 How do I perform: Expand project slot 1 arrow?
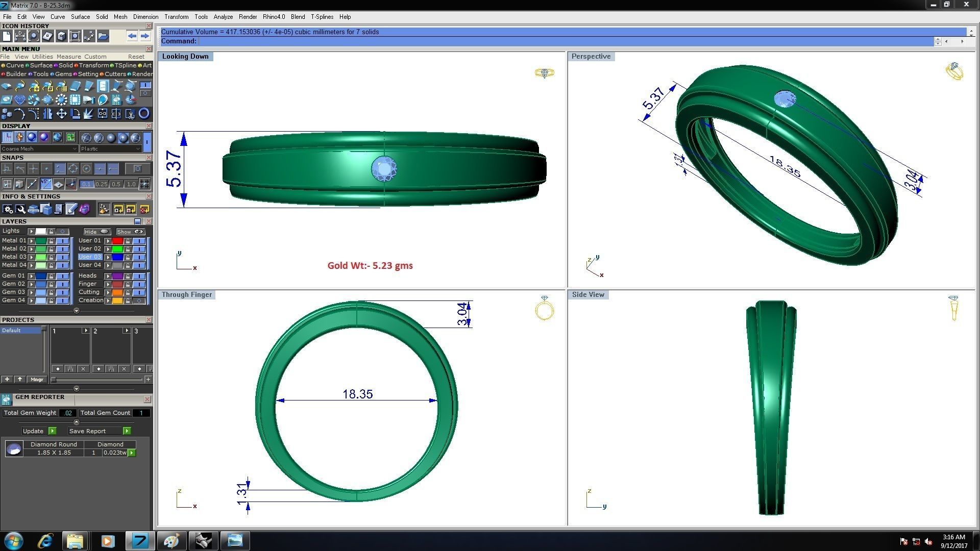[x=85, y=331]
